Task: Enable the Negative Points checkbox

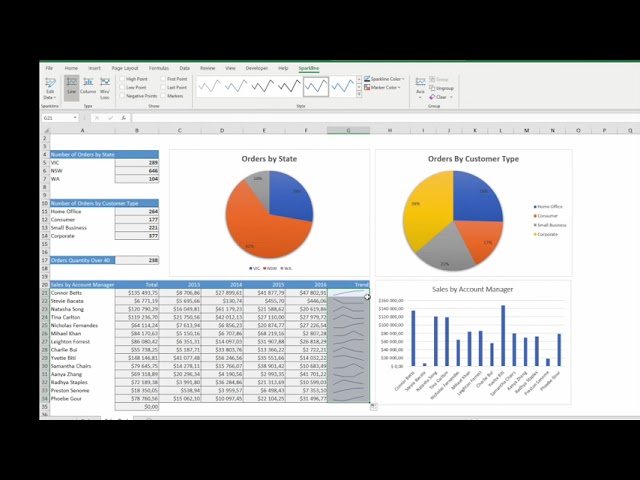Action: click(122, 96)
